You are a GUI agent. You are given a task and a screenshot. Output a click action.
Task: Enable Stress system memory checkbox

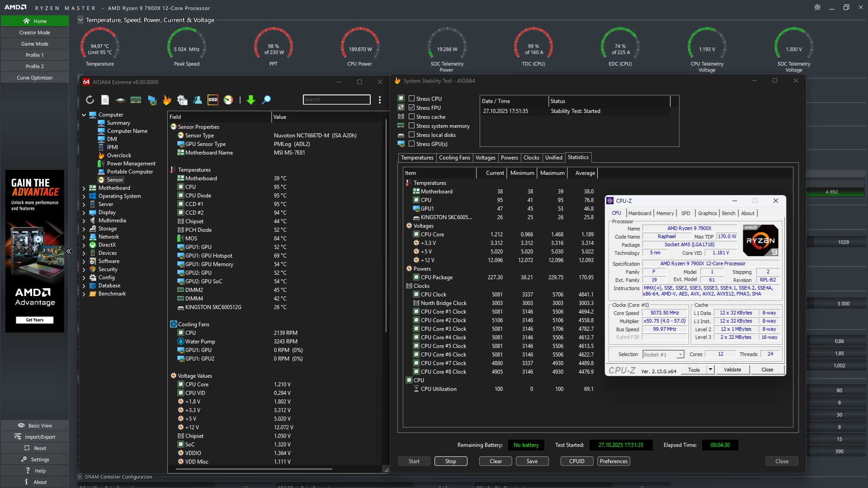click(x=411, y=126)
